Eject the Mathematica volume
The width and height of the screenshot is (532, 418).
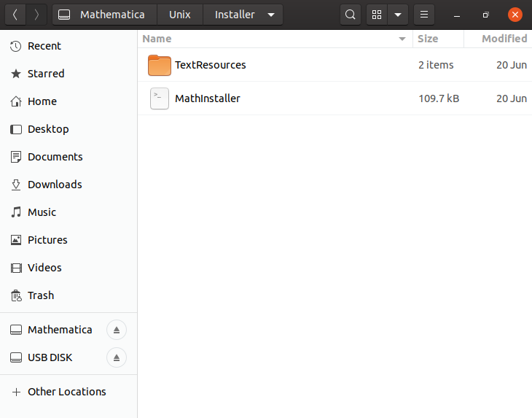click(117, 330)
